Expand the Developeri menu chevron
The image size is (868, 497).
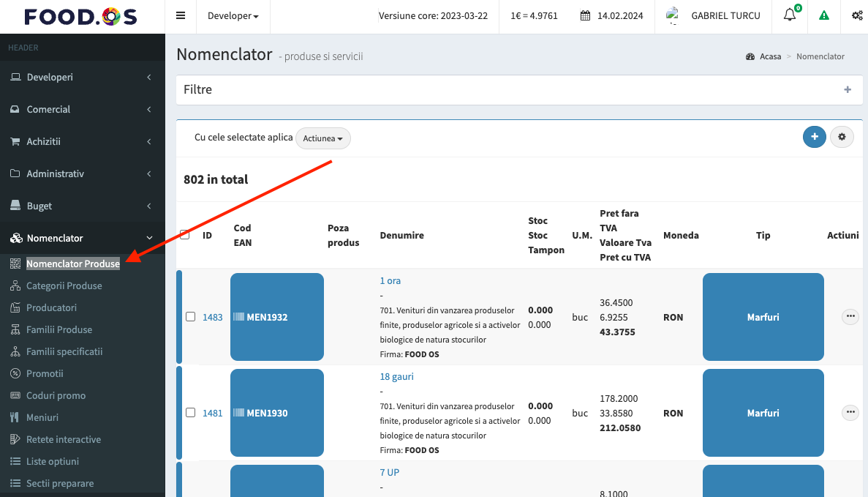149,77
